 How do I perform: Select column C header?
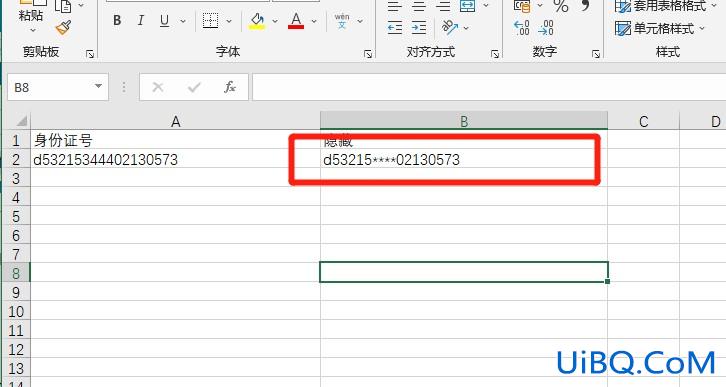pyautogui.click(x=644, y=121)
